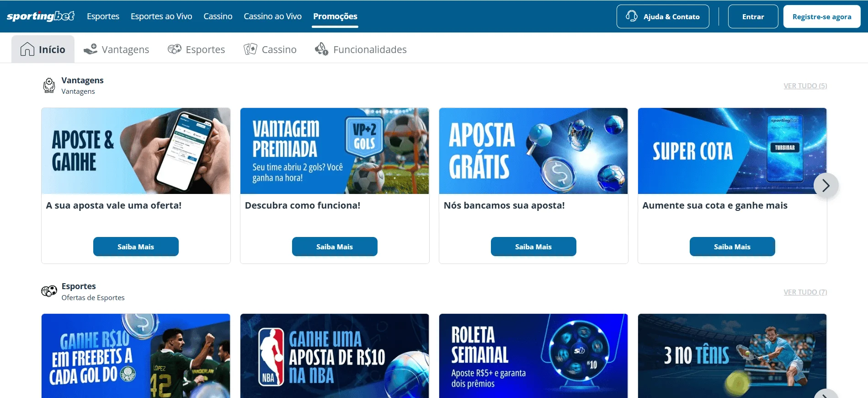Screen dimensions: 868x398
Task: Click Saiba Mais under Super Cota
Action: coord(732,247)
